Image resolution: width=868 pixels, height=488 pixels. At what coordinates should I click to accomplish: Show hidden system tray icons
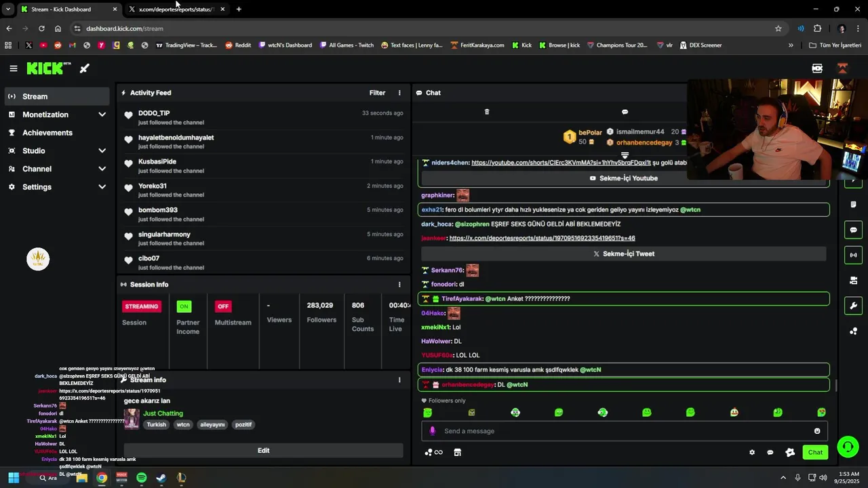pyautogui.click(x=783, y=478)
